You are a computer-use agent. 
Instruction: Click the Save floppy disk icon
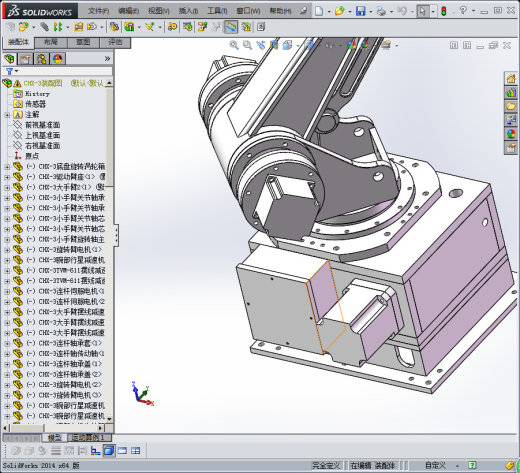coord(360,11)
